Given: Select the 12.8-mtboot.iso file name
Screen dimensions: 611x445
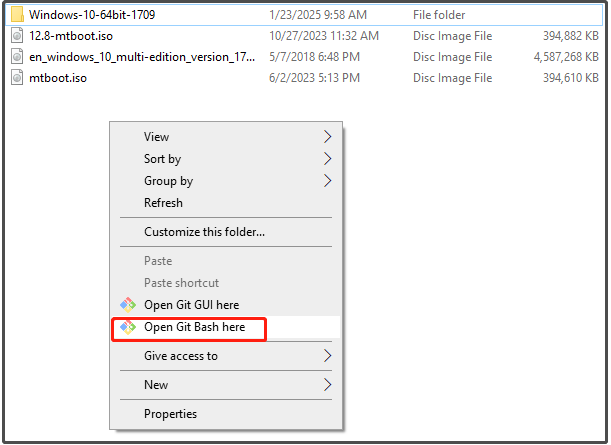Looking at the screenshot, I should [x=71, y=36].
